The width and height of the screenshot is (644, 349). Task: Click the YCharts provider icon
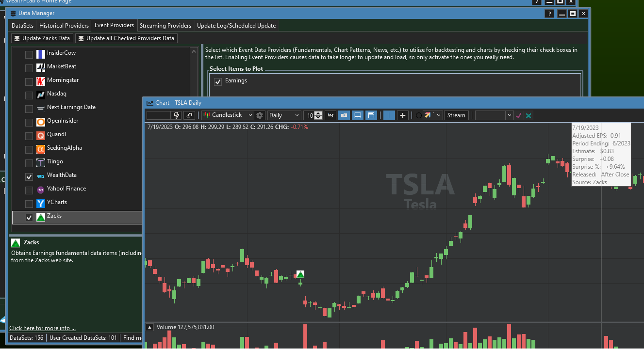(41, 203)
